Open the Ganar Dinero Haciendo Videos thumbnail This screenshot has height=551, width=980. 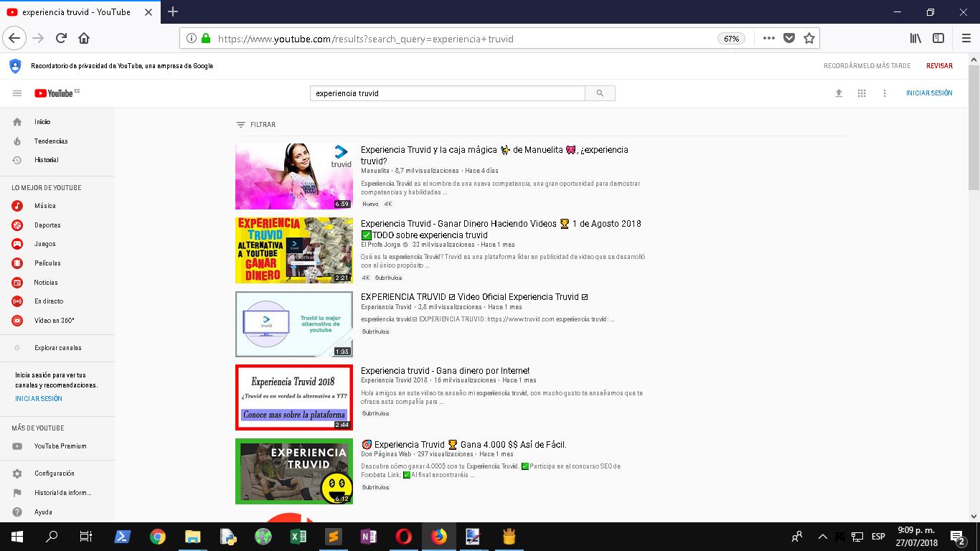294,250
